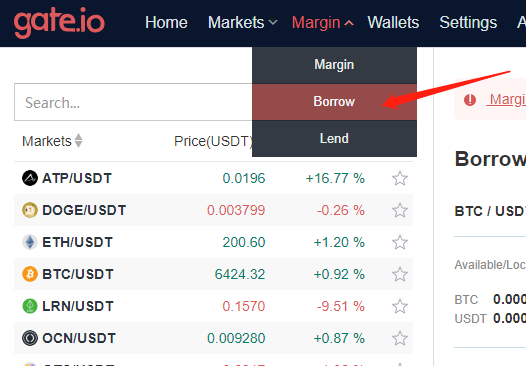Screen dimensions: 526x366
Task: Click the +16.77 % change value
Action: click(x=335, y=178)
